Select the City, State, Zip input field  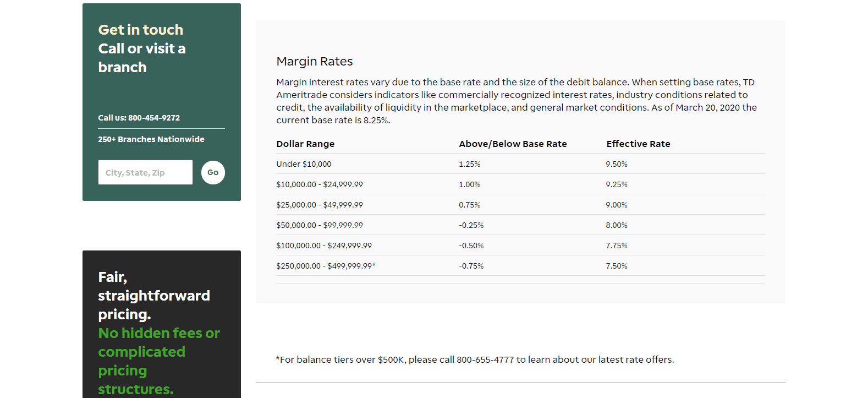pos(145,172)
